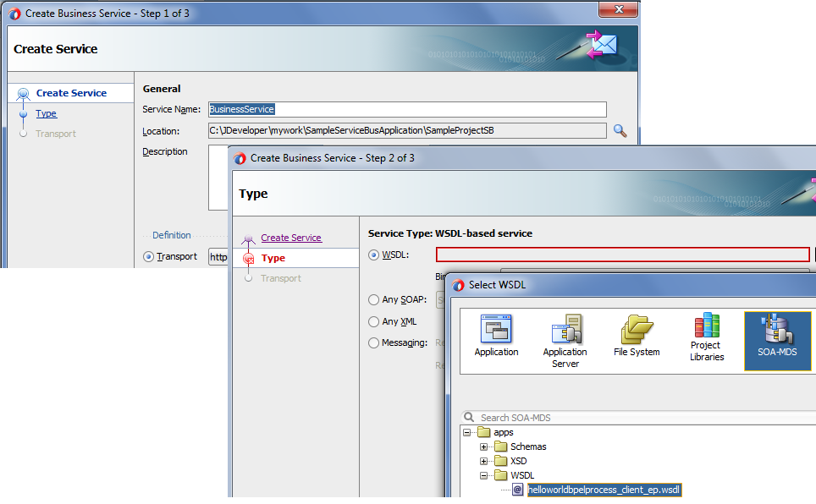Click the Schemas folder icon
Image resolution: width=816 pixels, height=504 pixels.
[x=501, y=446]
